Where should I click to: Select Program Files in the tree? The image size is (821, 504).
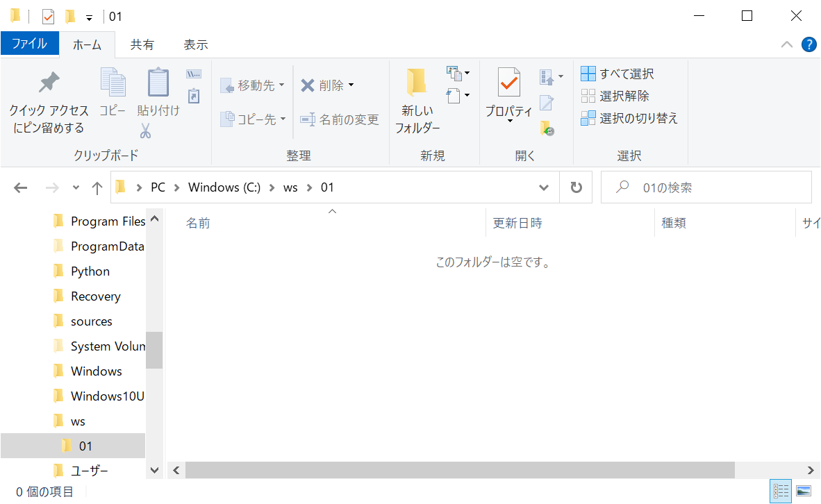99,221
